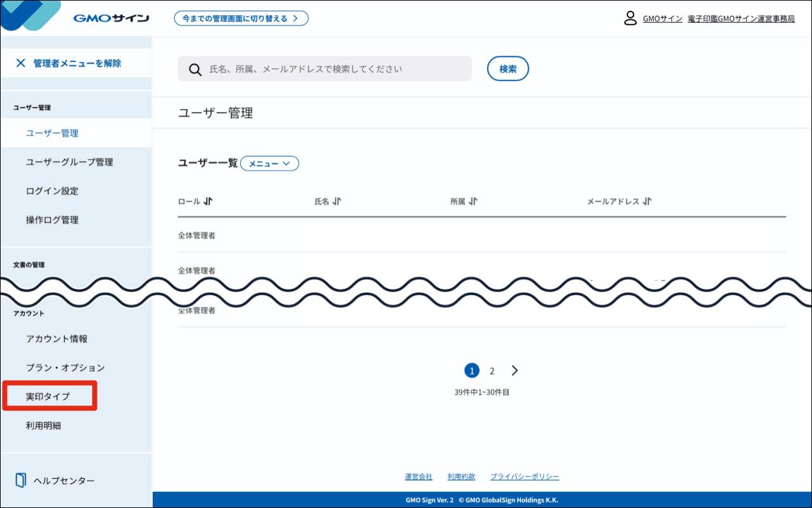Click the 検索 search button

[x=507, y=68]
